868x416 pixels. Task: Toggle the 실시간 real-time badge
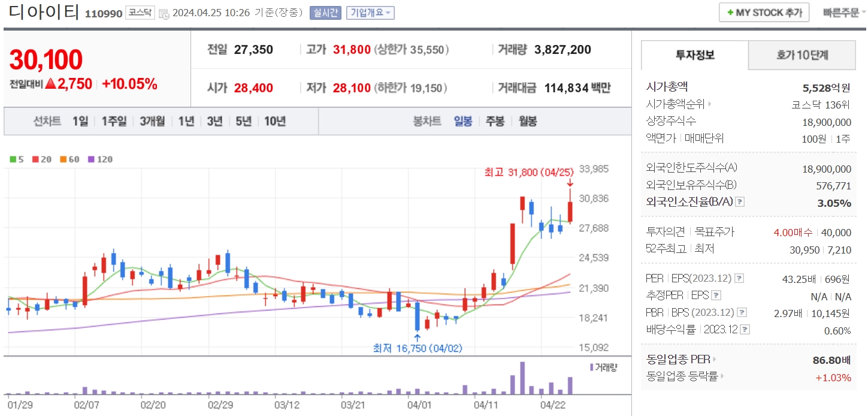pyautogui.click(x=325, y=13)
